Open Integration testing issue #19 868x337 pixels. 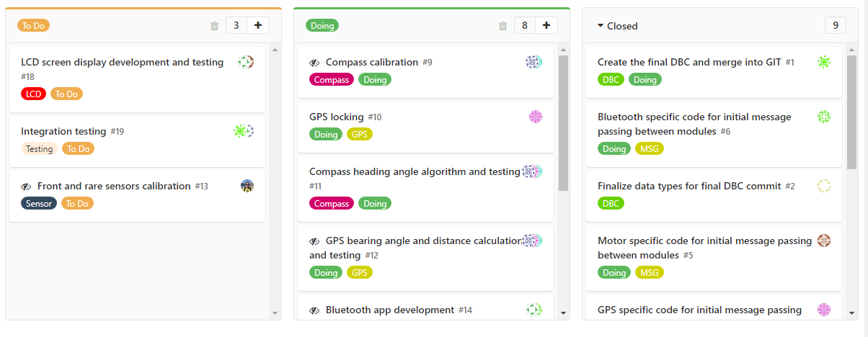(63, 132)
